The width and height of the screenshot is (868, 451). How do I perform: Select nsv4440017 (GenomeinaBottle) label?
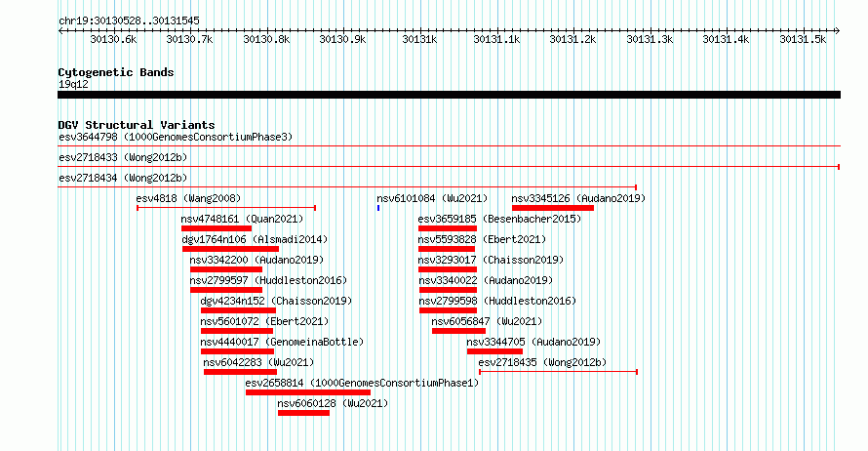(x=282, y=342)
